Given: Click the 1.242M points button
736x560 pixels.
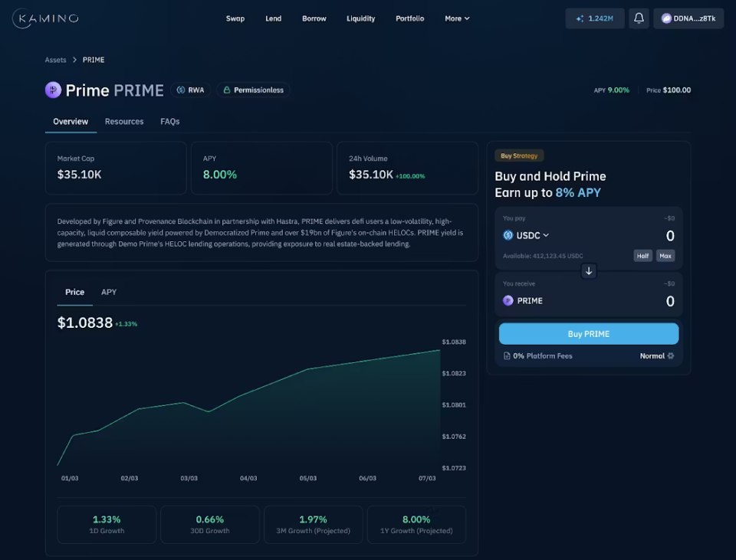Looking at the screenshot, I should point(595,18).
